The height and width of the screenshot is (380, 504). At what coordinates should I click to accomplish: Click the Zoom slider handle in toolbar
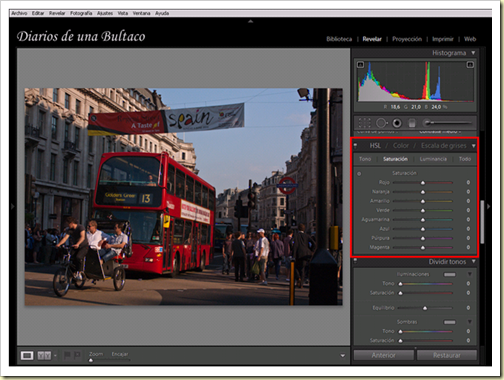(x=90, y=360)
